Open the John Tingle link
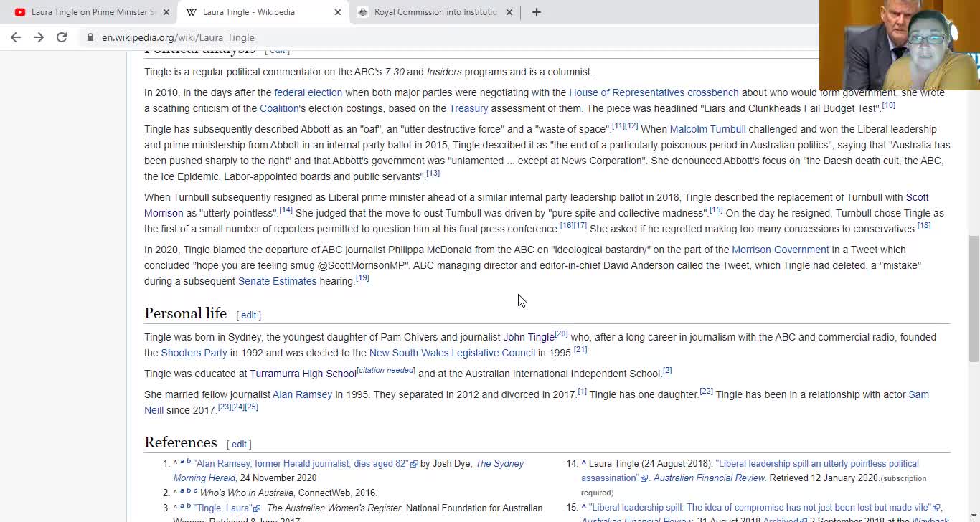The width and height of the screenshot is (980, 522). [x=529, y=337]
